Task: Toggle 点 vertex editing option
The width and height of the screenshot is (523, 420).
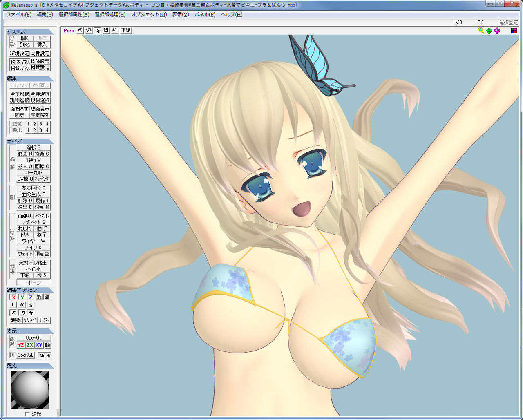Action: click(x=13, y=313)
